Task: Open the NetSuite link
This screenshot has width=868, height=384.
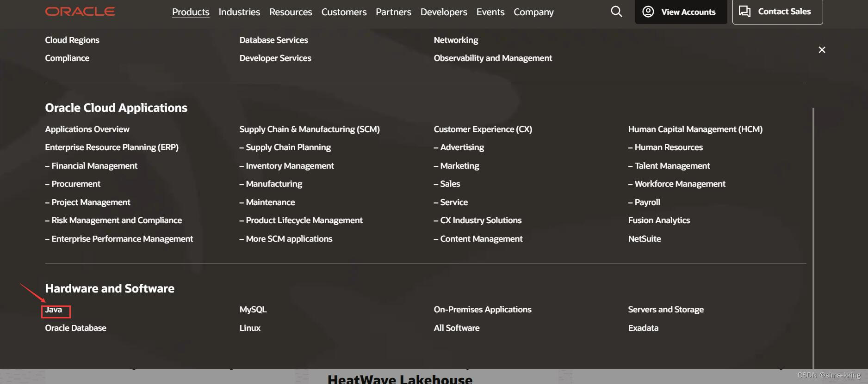Action: click(x=645, y=239)
